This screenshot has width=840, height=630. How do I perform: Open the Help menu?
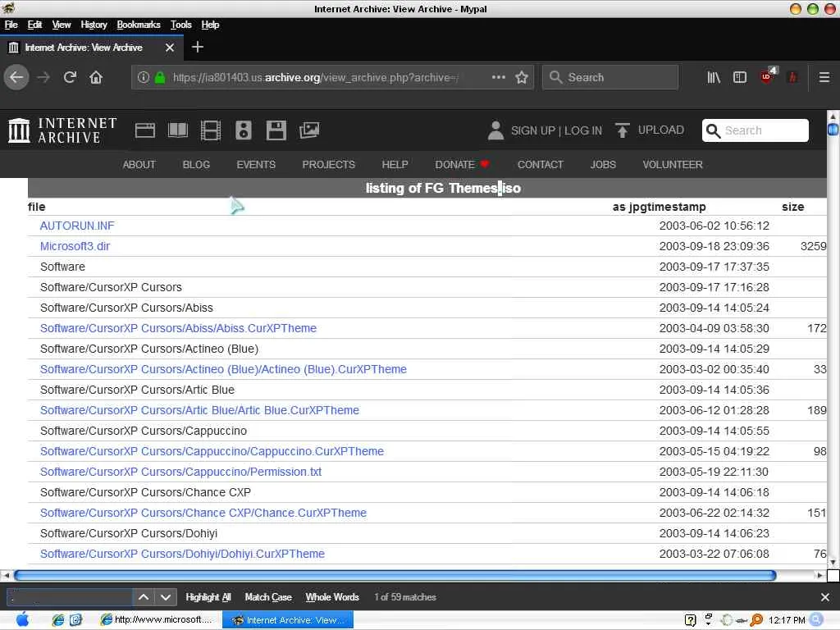click(210, 25)
